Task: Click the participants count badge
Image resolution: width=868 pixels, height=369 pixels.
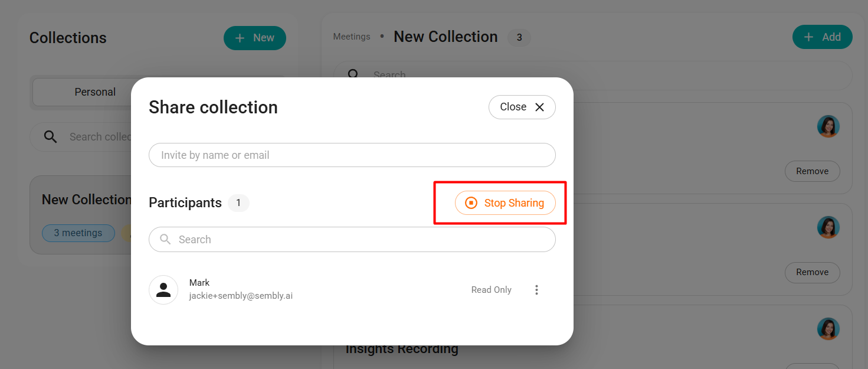Action: pyautogui.click(x=238, y=203)
